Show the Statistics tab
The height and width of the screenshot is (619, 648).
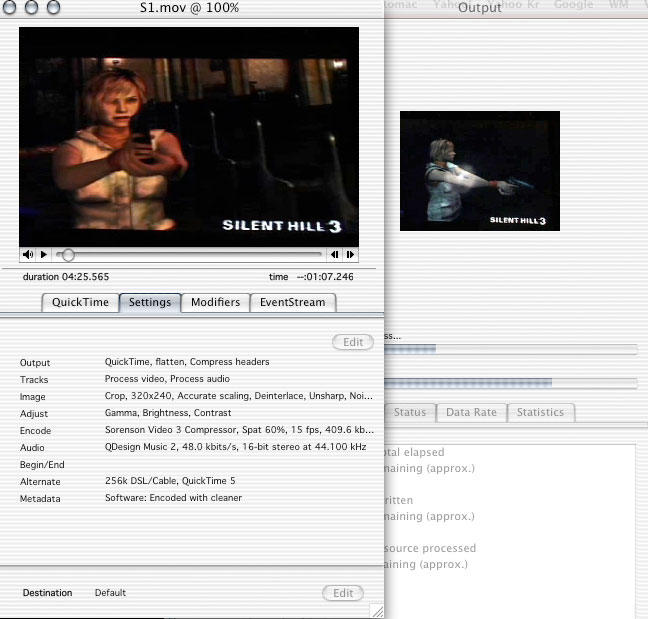(540, 412)
